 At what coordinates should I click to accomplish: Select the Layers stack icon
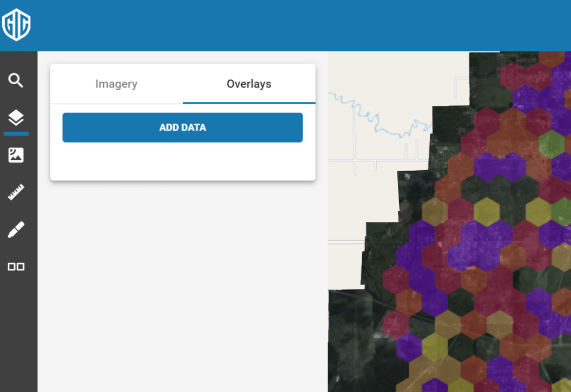pos(16,118)
